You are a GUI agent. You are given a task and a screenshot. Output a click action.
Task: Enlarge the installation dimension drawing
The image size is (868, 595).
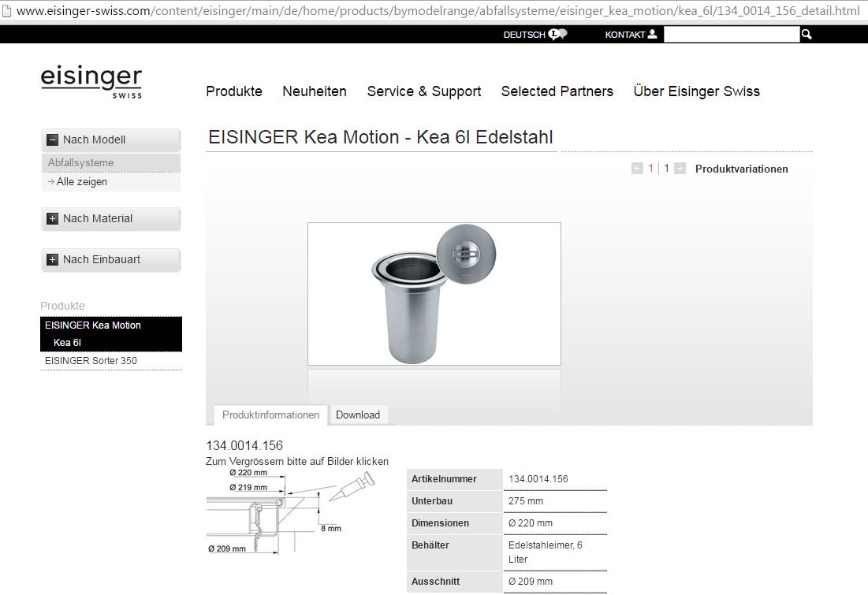(x=291, y=511)
